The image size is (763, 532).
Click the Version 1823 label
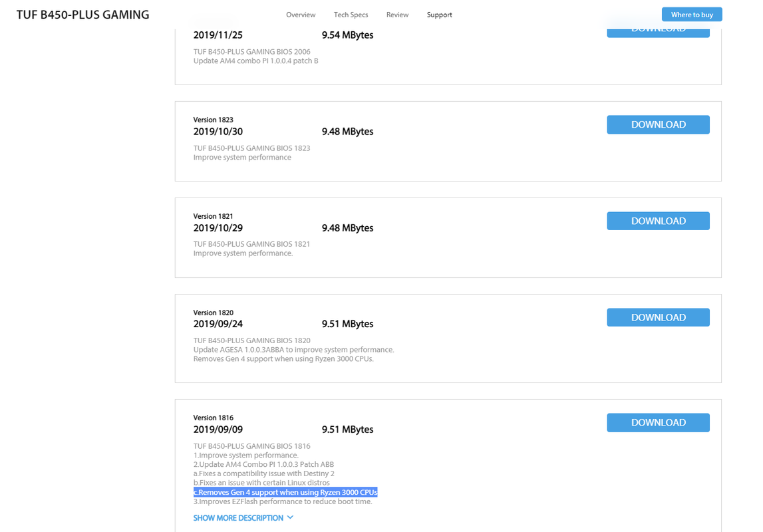213,120
